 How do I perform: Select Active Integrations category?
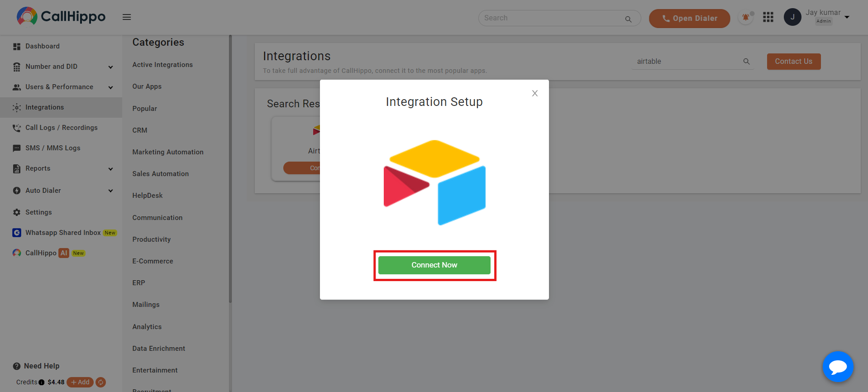162,65
